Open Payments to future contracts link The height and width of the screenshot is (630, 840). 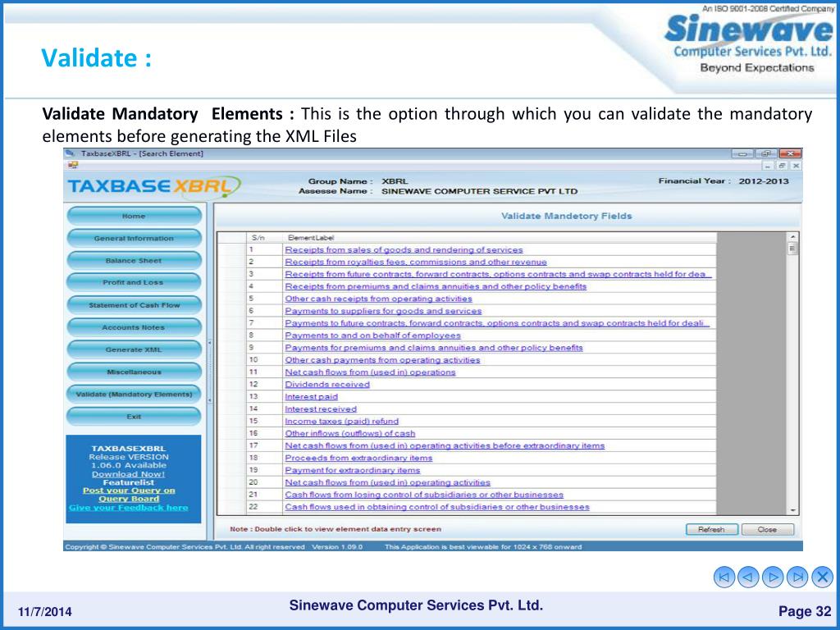(497, 323)
